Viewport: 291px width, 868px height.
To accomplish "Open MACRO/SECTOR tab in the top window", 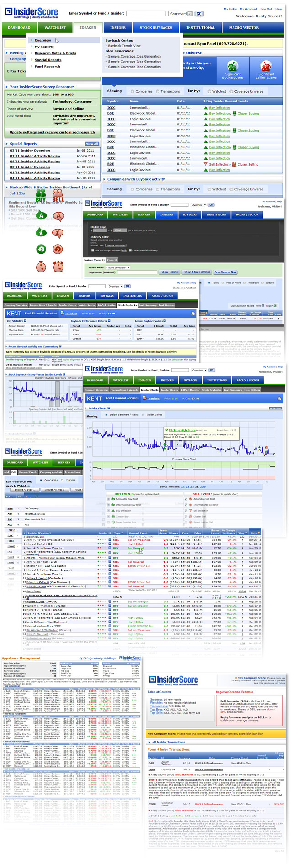I will [244, 27].
